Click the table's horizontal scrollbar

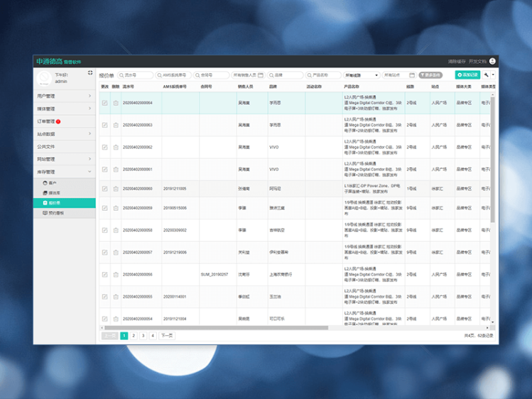pos(217,328)
